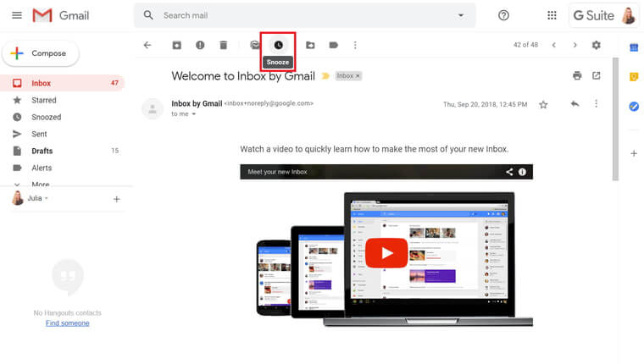Open the Keep side panel icon
644x364 pixels.
[634, 77]
